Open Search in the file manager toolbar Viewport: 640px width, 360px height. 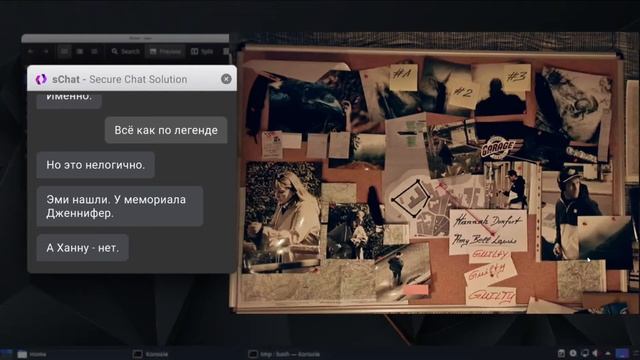125,51
